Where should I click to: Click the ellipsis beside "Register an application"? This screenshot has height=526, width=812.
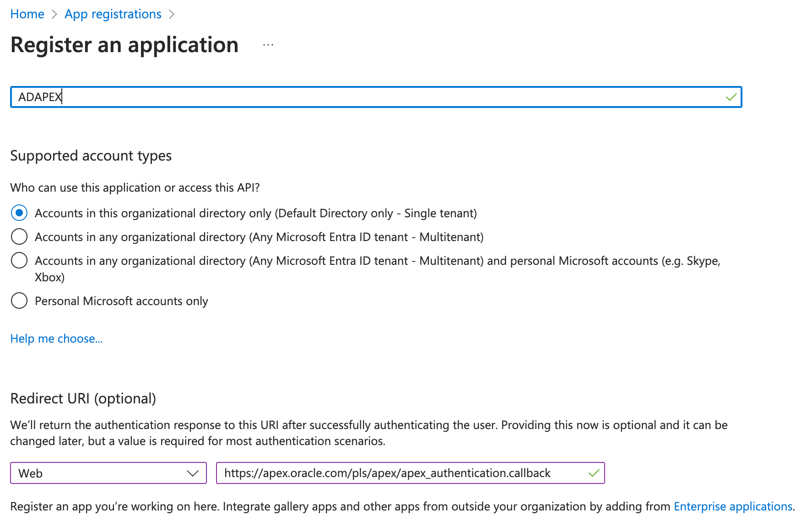(268, 44)
